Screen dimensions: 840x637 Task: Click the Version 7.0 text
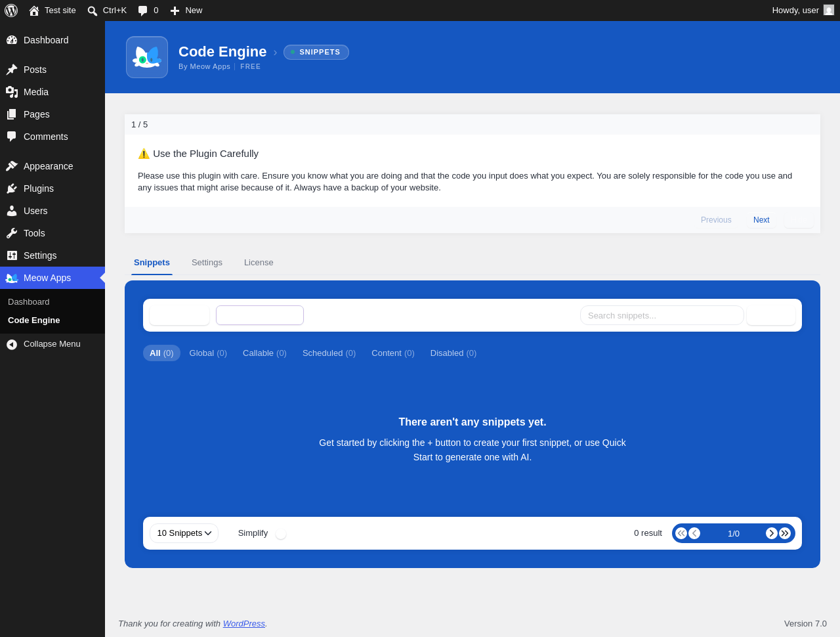pos(805,624)
